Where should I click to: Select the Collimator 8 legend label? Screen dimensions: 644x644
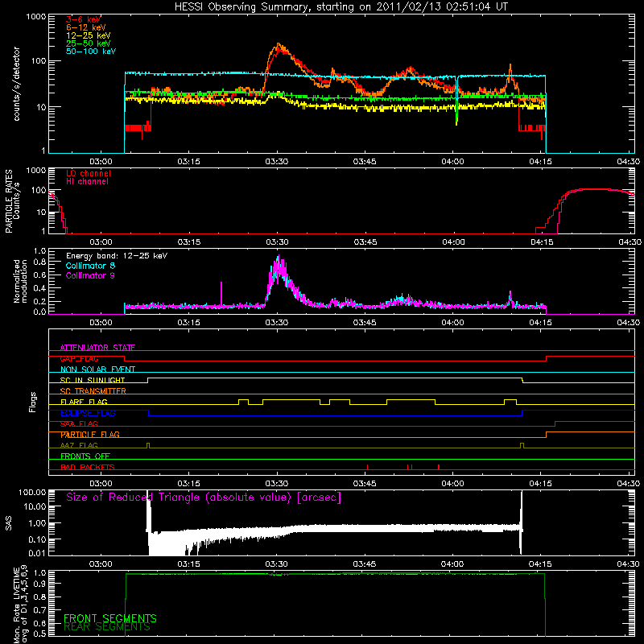tap(90, 266)
